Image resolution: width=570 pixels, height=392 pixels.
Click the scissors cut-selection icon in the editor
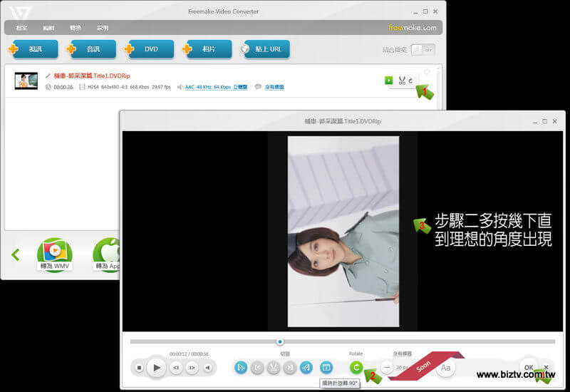click(x=274, y=368)
